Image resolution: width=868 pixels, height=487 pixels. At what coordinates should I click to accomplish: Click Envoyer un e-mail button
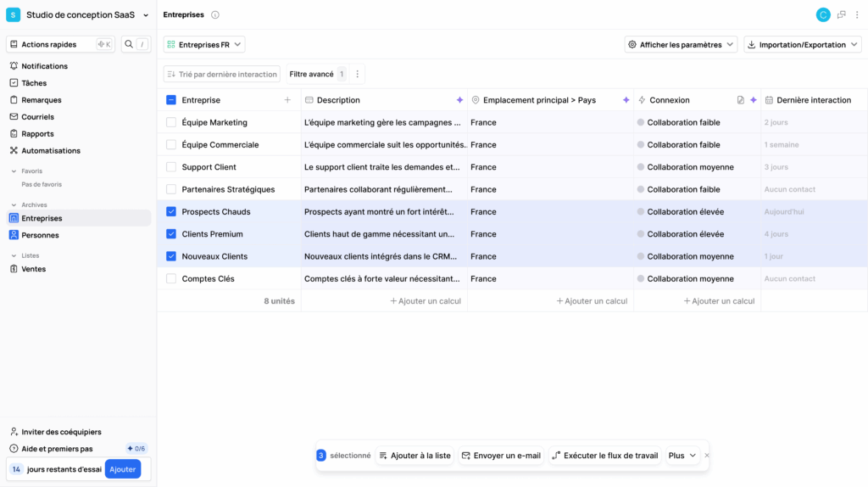tap(501, 456)
